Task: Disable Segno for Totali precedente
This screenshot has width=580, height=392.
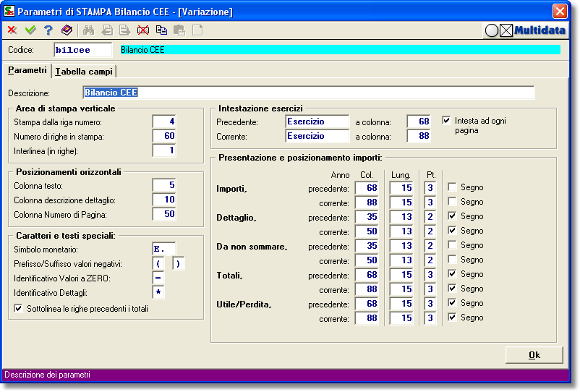Action: (x=452, y=273)
